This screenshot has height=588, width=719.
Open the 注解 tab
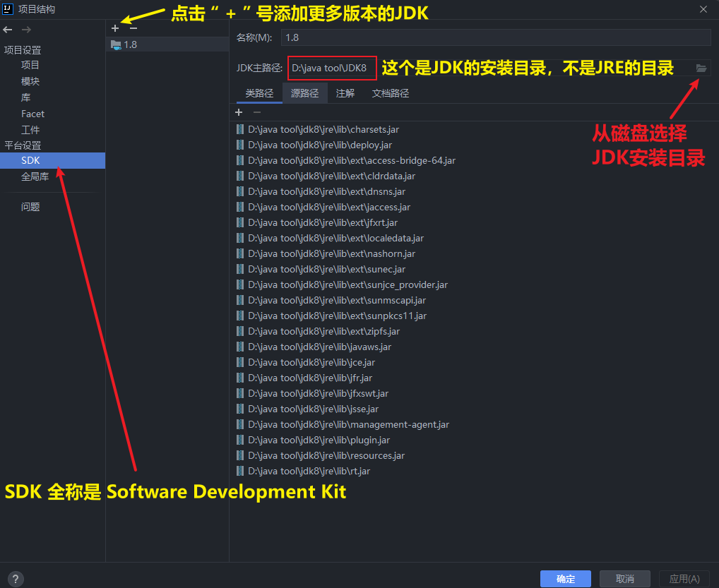click(x=345, y=93)
